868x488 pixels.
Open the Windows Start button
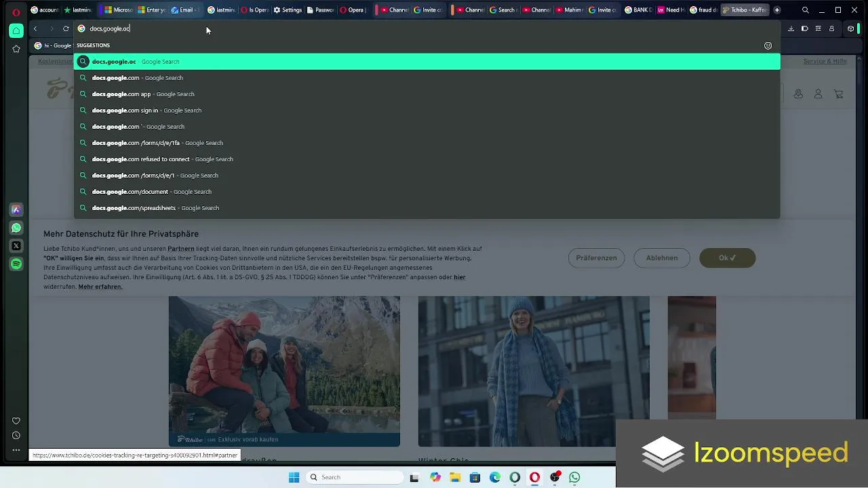(294, 478)
